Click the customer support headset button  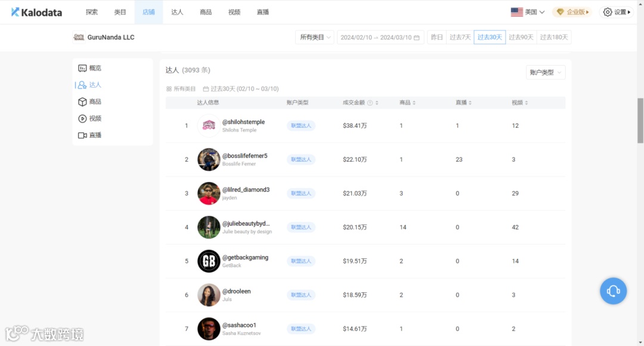[x=613, y=291]
